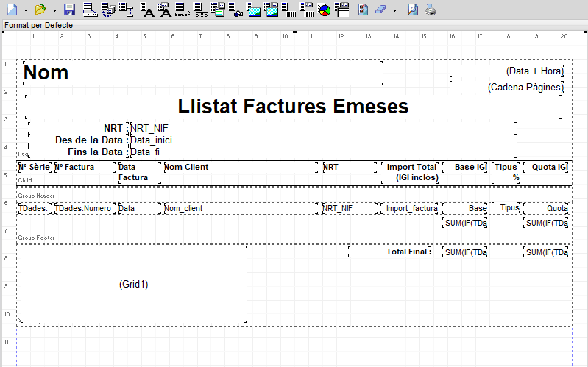This screenshot has width=588, height=367.
Task: Select the 'Total Final' label
Action: coord(389,252)
